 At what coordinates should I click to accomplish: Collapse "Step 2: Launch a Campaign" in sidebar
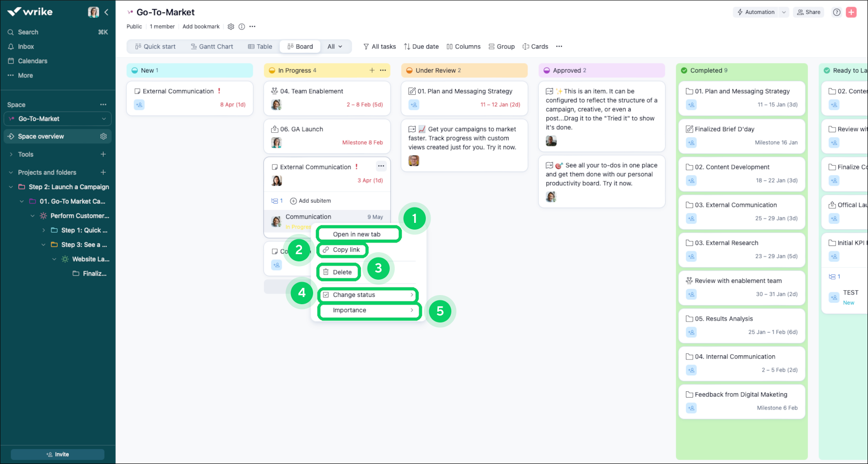click(x=11, y=187)
